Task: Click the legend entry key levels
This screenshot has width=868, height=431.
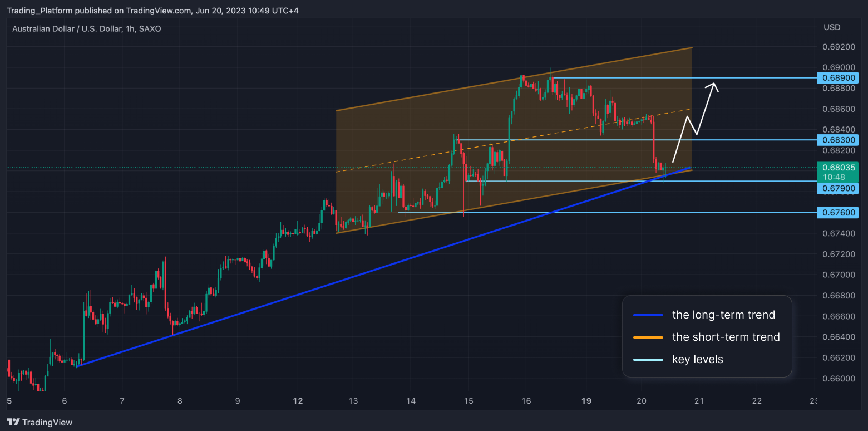Action: [698, 359]
